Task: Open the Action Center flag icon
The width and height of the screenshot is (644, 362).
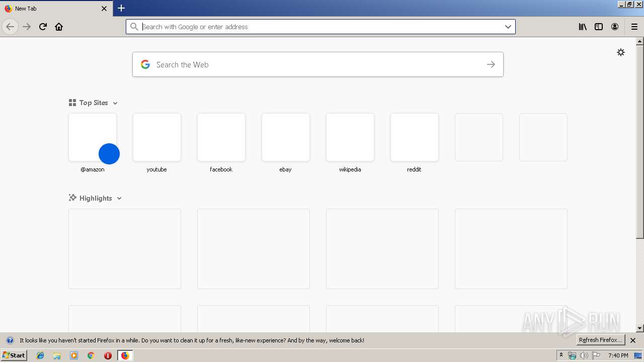Action: [596, 355]
